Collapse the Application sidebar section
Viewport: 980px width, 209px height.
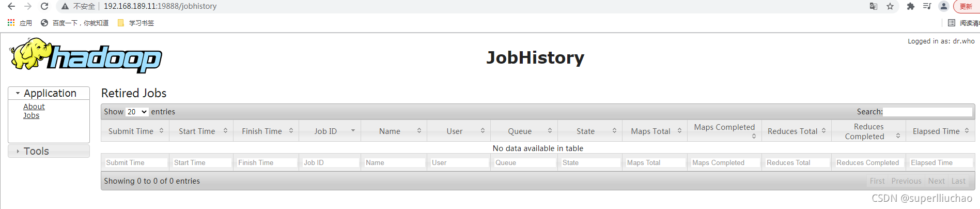click(x=49, y=93)
